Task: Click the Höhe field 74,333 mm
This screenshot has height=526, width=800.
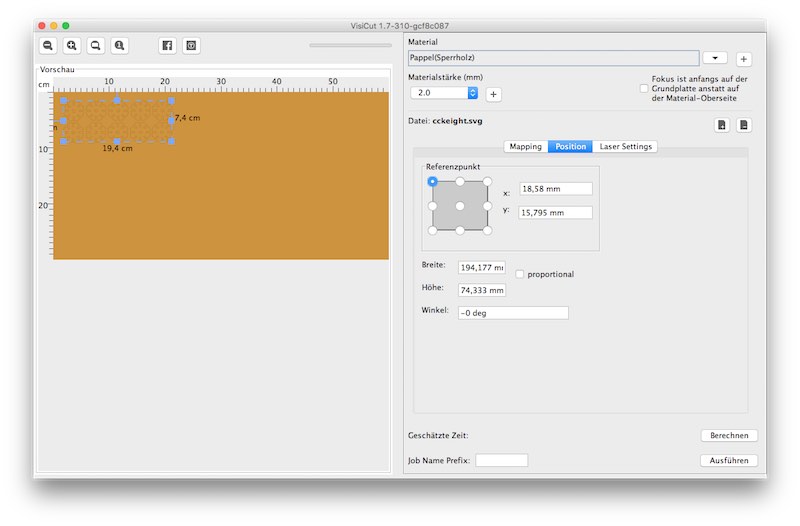Action: pos(482,290)
